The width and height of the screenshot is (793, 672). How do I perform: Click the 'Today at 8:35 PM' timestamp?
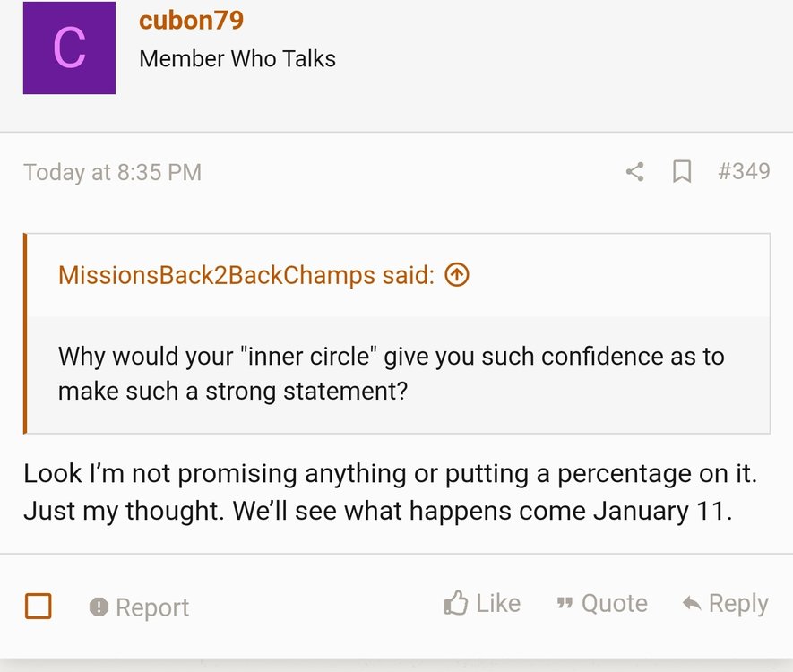[x=111, y=172]
